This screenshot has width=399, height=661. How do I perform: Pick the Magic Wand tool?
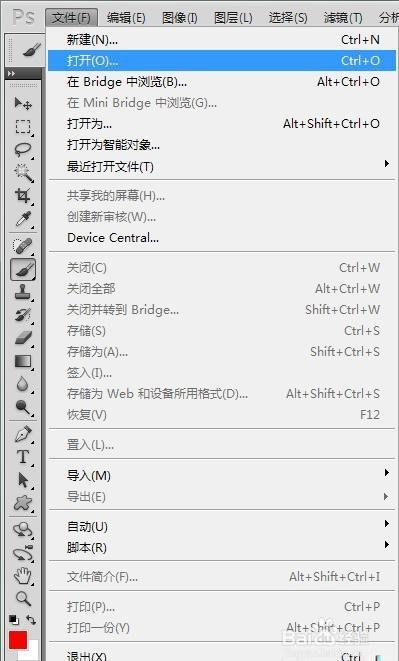click(23, 173)
